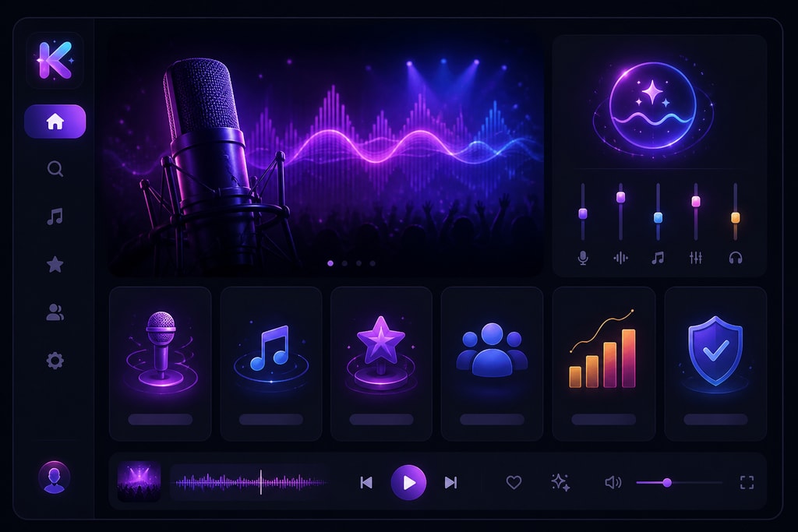
Task: Open the Home page in sidebar
Action: tap(55, 122)
